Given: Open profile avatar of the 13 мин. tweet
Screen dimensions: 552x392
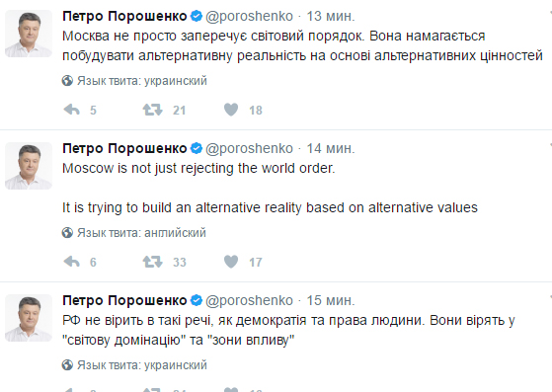Looking at the screenshot, I should [x=29, y=34].
